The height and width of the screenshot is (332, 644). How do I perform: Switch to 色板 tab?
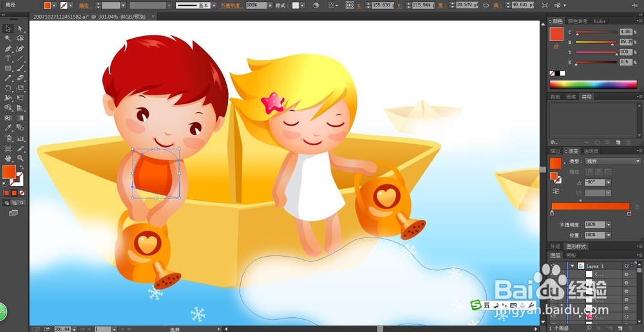[555, 97]
